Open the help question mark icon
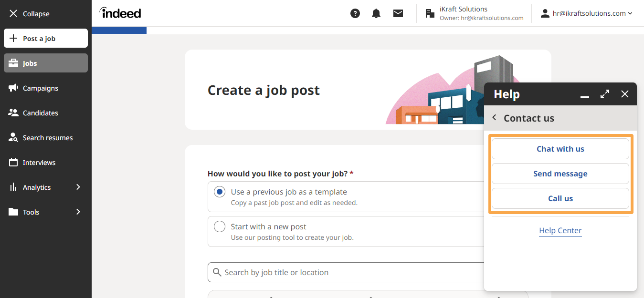The image size is (644, 298). pos(355,13)
